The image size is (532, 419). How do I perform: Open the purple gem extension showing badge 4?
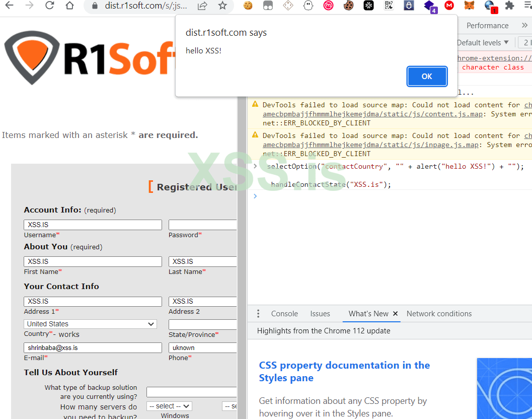tap(429, 6)
